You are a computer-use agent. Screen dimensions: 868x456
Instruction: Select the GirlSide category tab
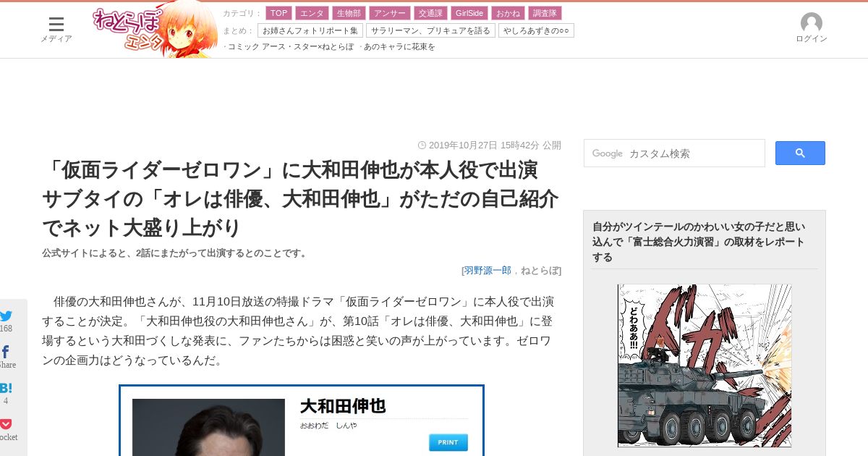click(x=469, y=13)
